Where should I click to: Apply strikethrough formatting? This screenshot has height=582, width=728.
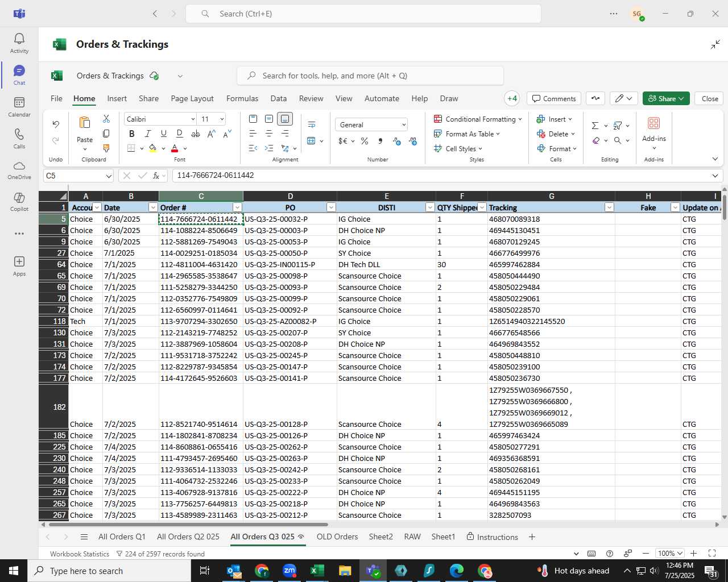[x=195, y=134]
